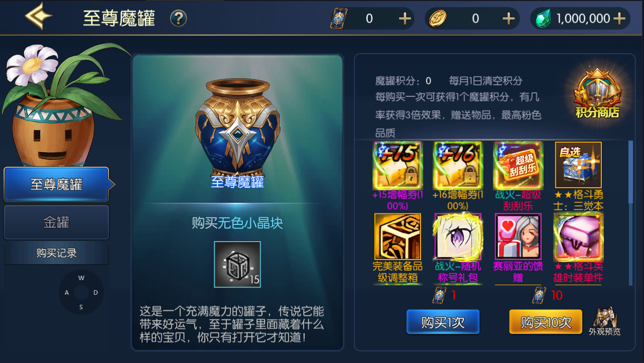Select the +15增幅券 reward icon
Image resolution: width=644 pixels, height=363 pixels.
[398, 165]
